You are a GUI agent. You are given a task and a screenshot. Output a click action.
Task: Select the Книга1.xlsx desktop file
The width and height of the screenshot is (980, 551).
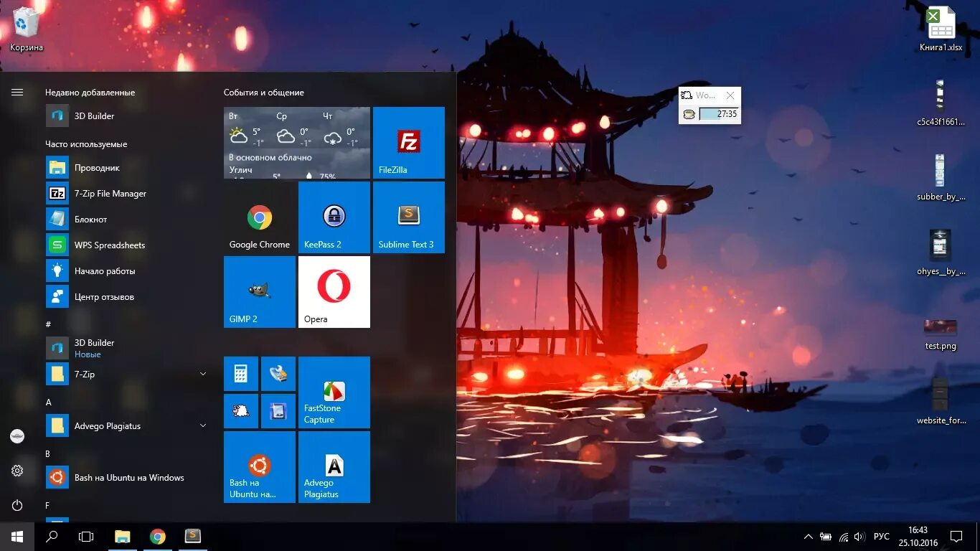(941, 29)
